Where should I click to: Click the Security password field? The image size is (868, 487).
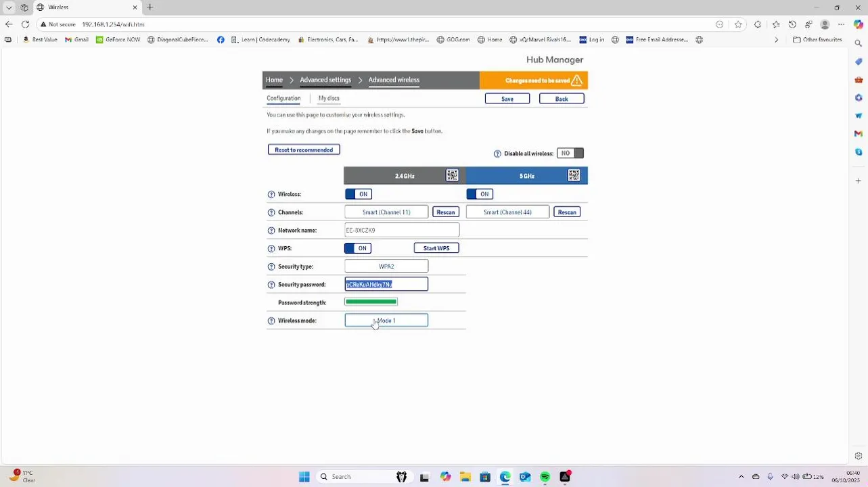click(386, 285)
